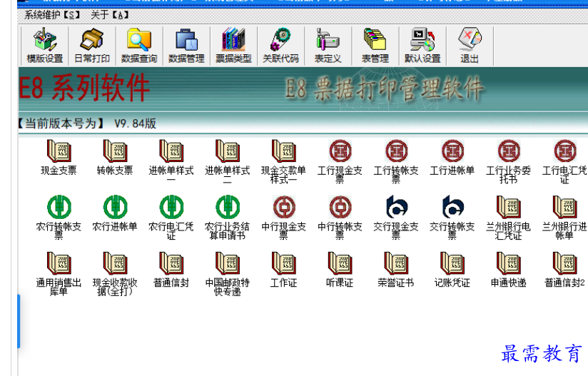Open 工行业务委托书 template

click(x=509, y=161)
